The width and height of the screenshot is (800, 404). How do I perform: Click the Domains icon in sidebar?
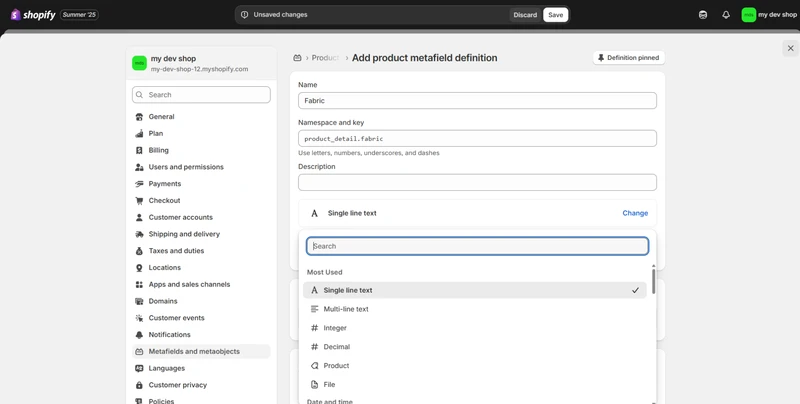[x=139, y=301]
